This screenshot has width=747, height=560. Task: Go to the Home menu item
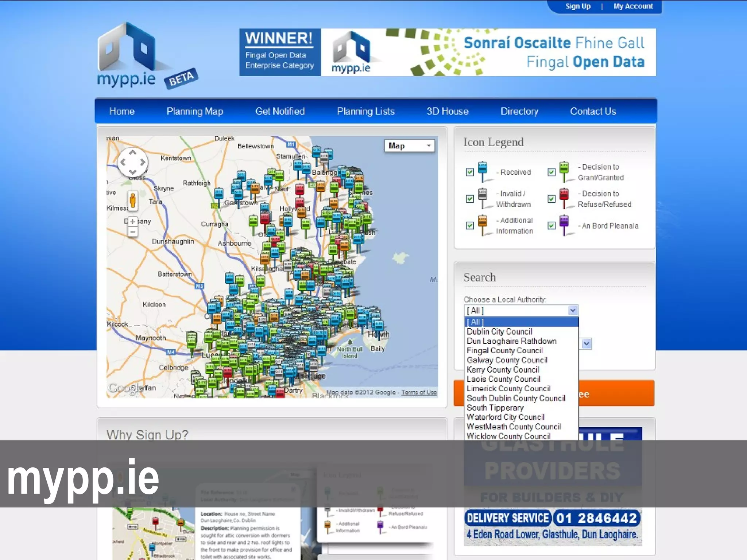122,111
